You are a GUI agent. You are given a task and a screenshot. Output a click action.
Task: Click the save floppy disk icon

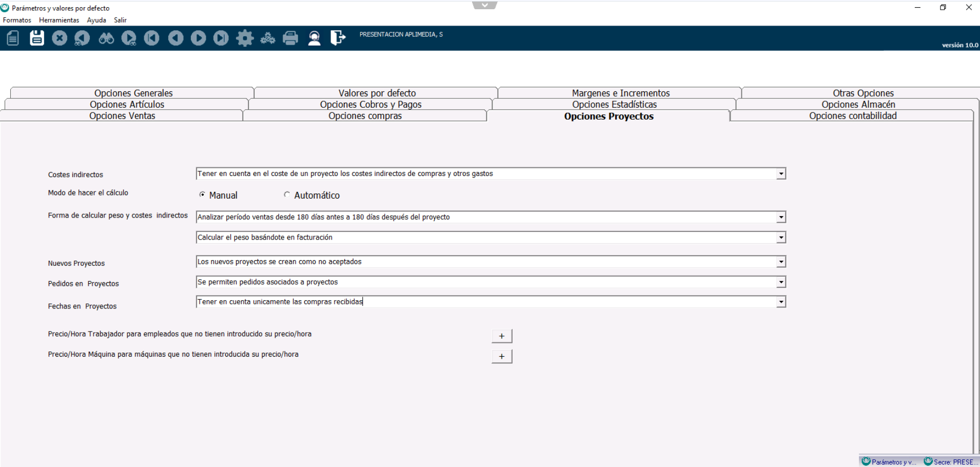36,38
